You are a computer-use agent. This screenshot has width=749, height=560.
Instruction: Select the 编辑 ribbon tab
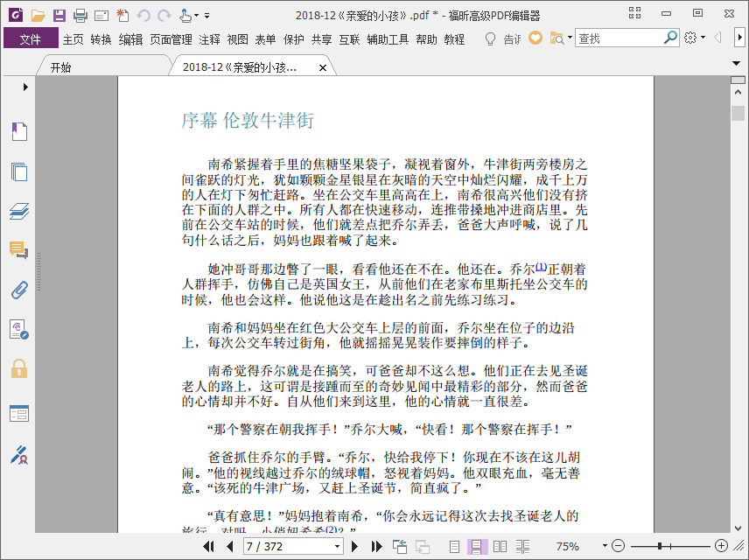[x=131, y=39]
